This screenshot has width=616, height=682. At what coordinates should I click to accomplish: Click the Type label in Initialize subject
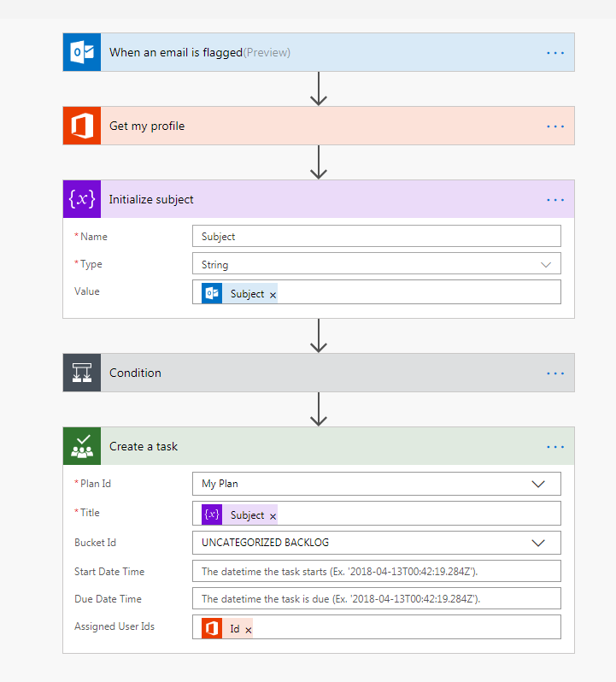coord(91,264)
